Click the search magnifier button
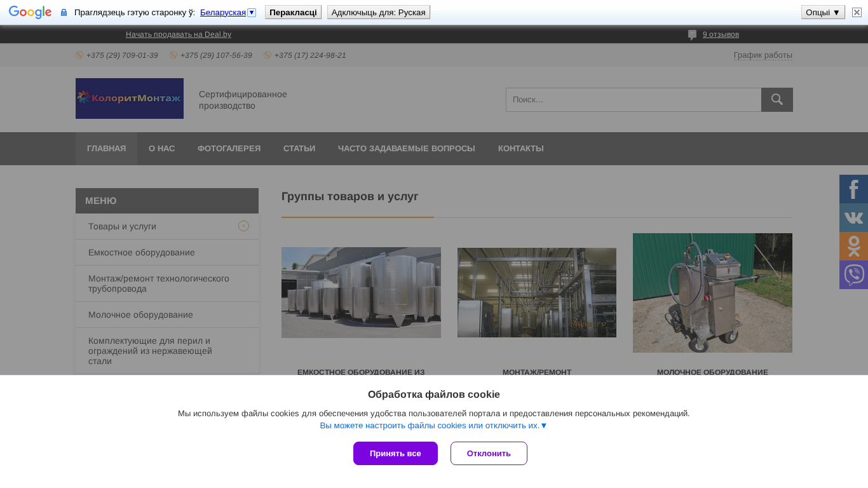 pyautogui.click(x=776, y=100)
